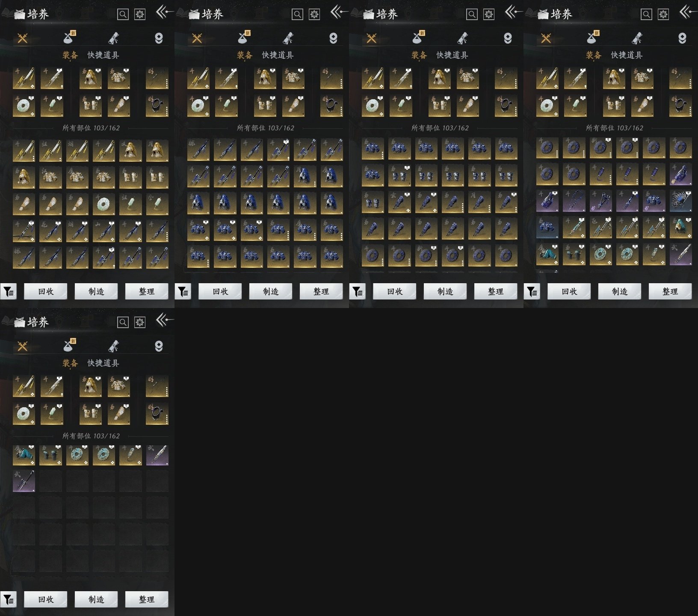Viewport: 698px width, 616px height.
Task: Select the teal hooded helmet in inventory
Action: pos(680,228)
